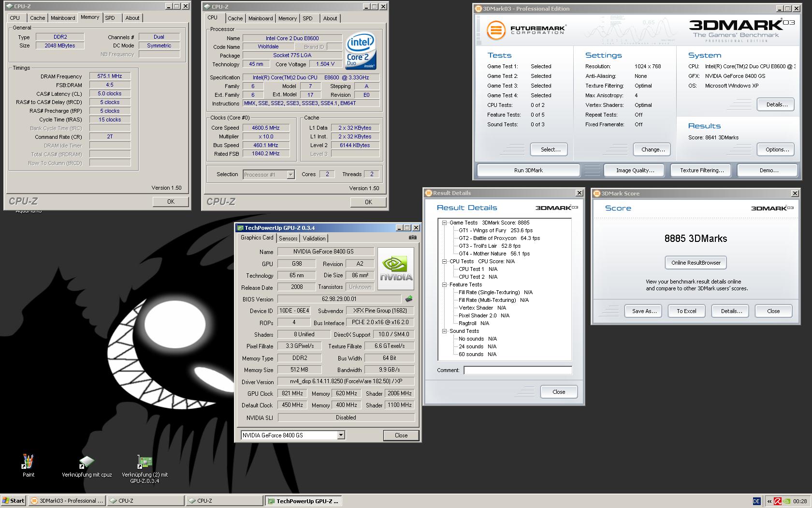Open SPD tab in left CPU-Z window

pyautogui.click(x=110, y=18)
